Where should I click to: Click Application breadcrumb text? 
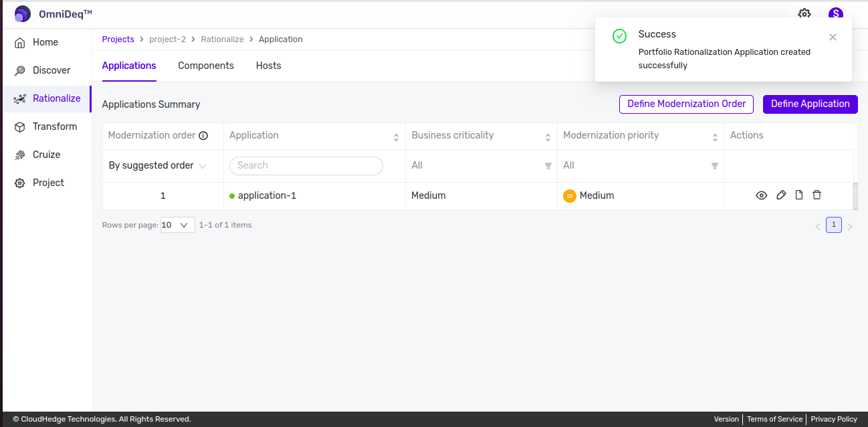pos(281,39)
